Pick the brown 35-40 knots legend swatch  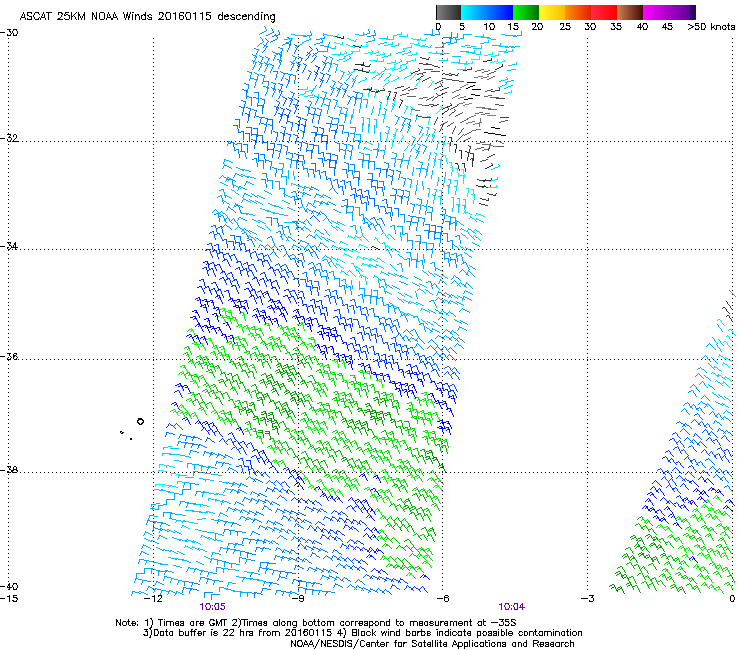point(630,12)
